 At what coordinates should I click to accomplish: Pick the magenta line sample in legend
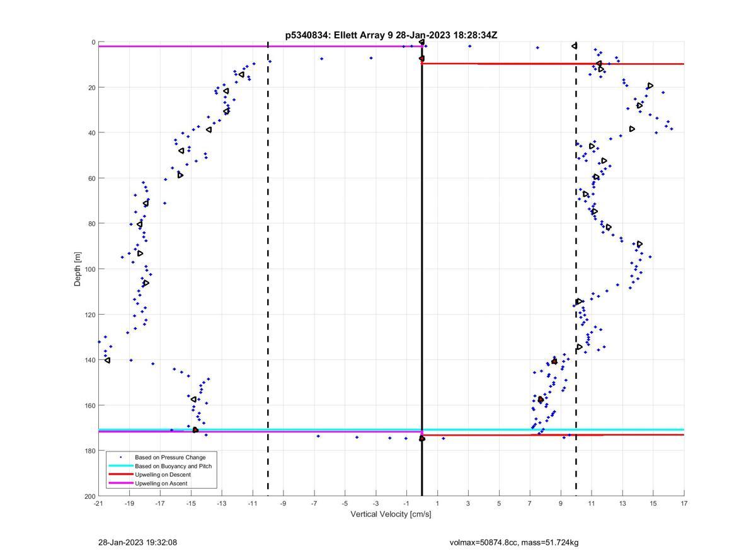click(120, 484)
